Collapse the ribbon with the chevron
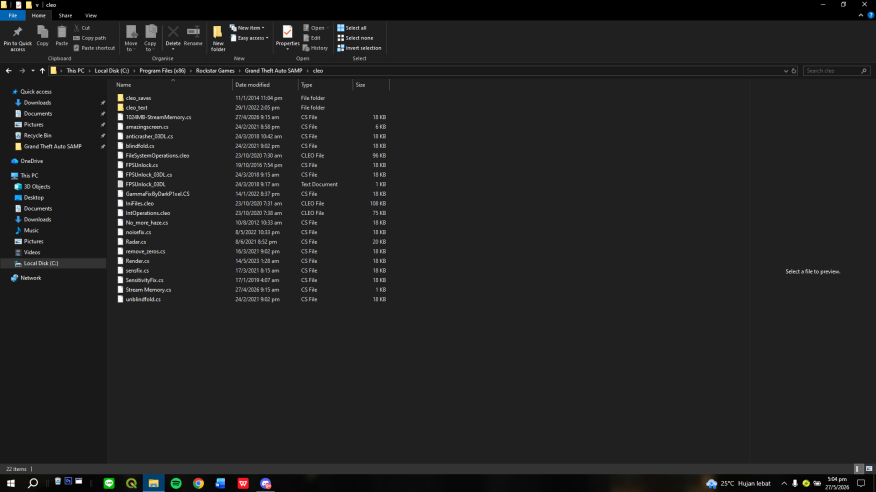This screenshot has height=492, width=876. 860,16
